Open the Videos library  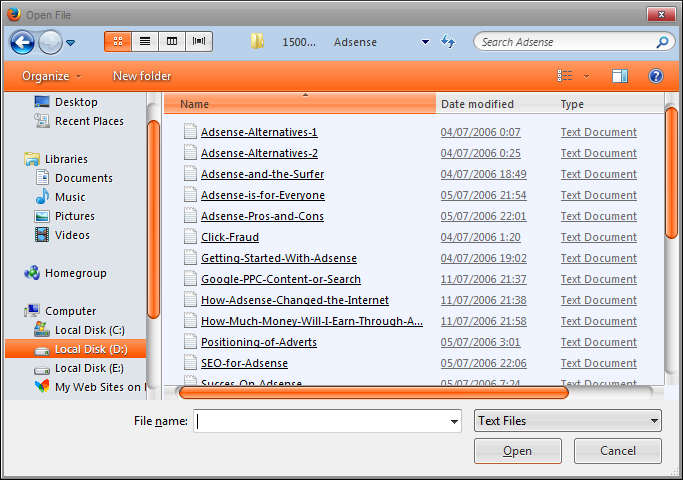pyautogui.click(x=62, y=235)
